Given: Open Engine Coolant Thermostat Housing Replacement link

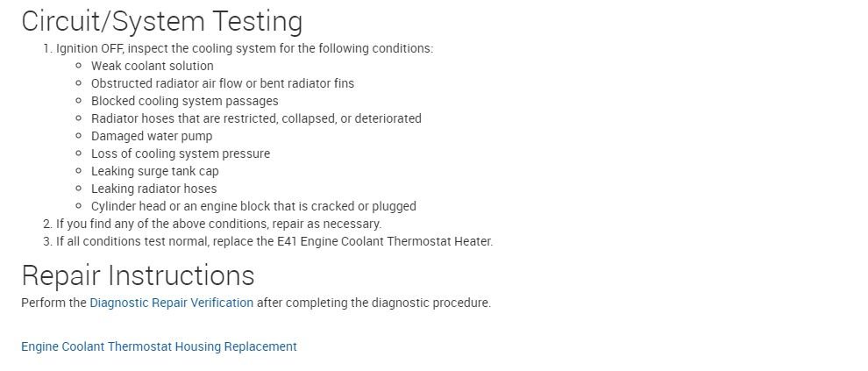Looking at the screenshot, I should pyautogui.click(x=159, y=346).
